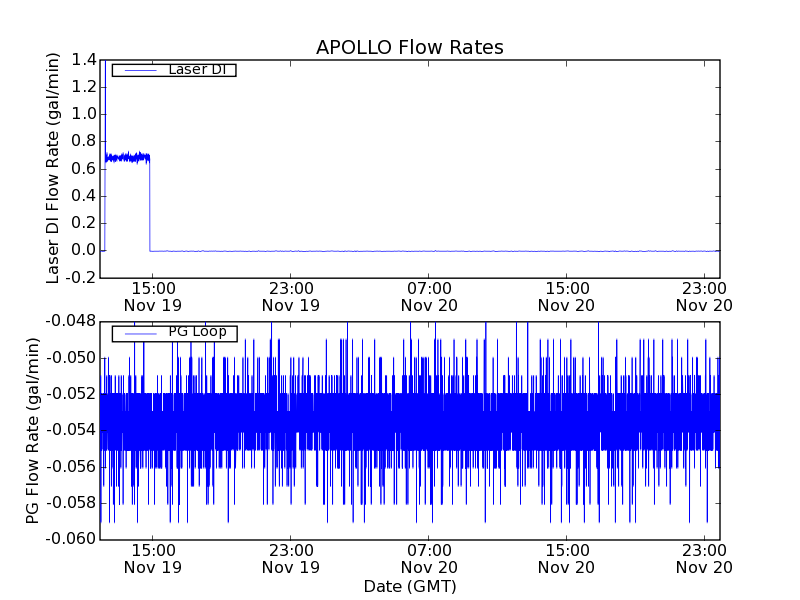The image size is (800, 600).
Task: Click the Date (GMT) x-axis label
Action: click(x=409, y=586)
